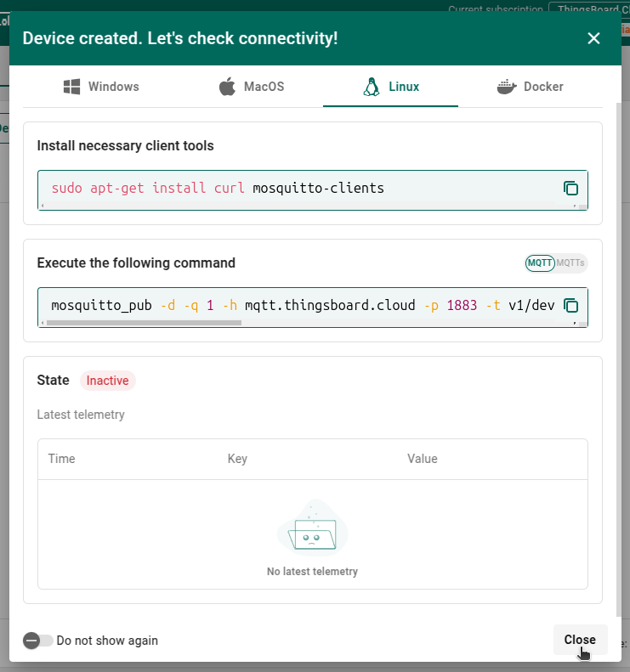The height and width of the screenshot is (672, 630).
Task: Enable Do not show again toggle
Action: click(x=37, y=641)
